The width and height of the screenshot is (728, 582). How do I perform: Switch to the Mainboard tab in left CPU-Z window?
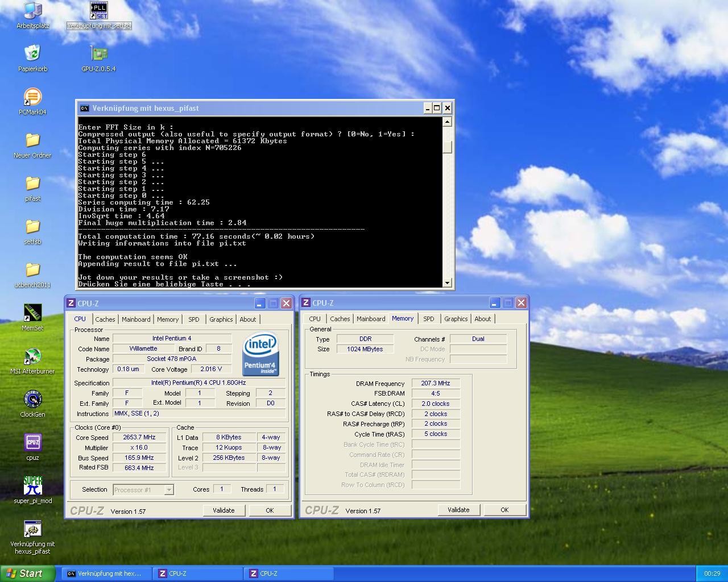(x=136, y=319)
